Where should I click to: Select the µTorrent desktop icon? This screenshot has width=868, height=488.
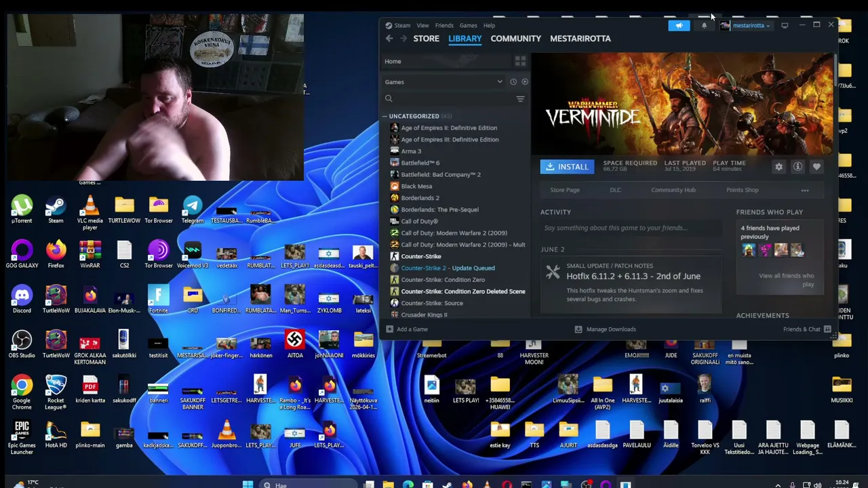(22, 210)
